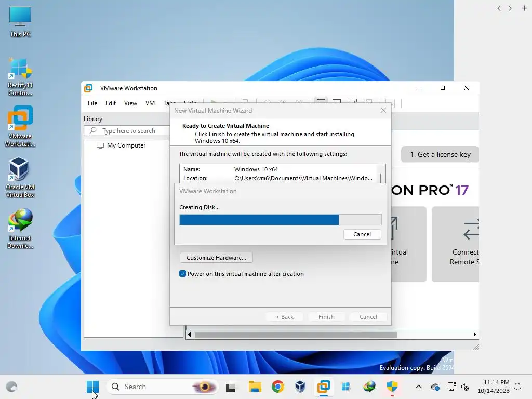Select the Name value Windows 10 x64
The width and height of the screenshot is (532, 399).
256,169
